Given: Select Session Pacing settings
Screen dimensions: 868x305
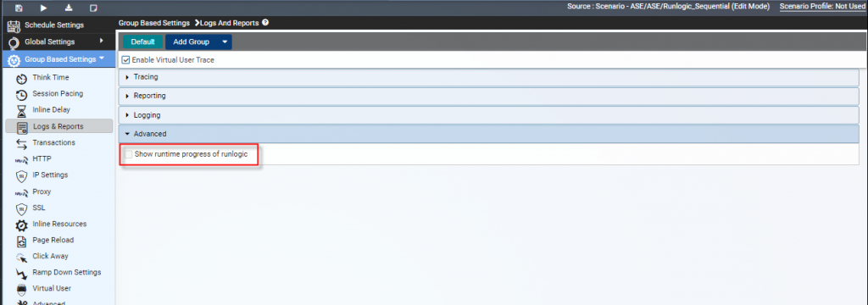Looking at the screenshot, I should click(x=58, y=93).
